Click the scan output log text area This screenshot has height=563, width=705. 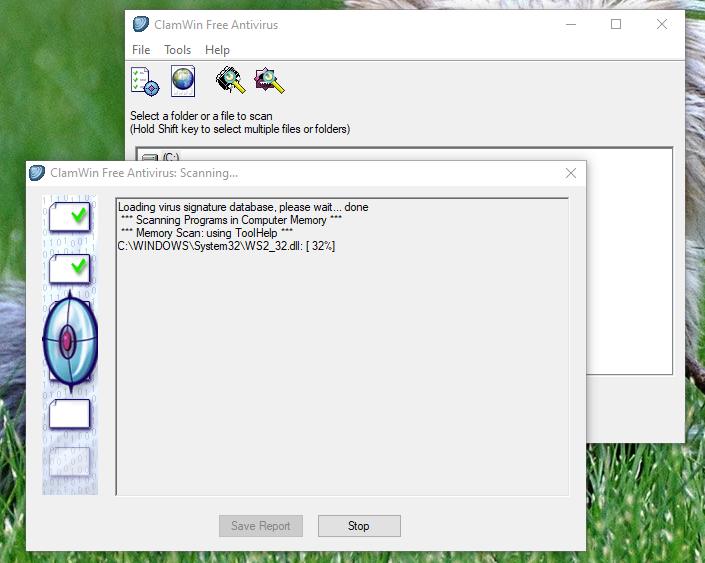pos(342,346)
